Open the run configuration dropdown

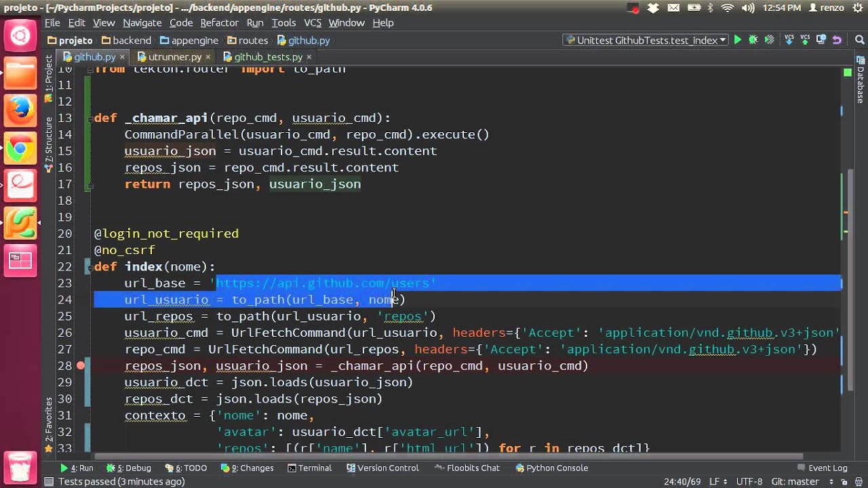645,41
